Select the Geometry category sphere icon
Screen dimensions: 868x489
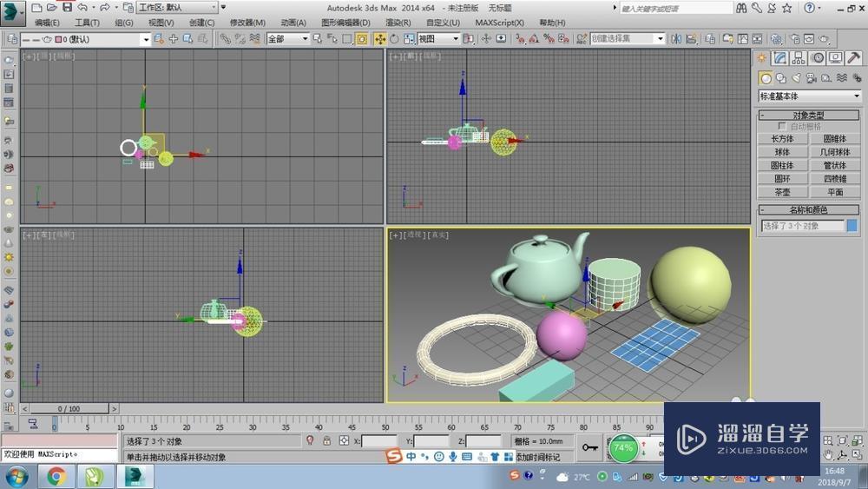click(x=765, y=77)
